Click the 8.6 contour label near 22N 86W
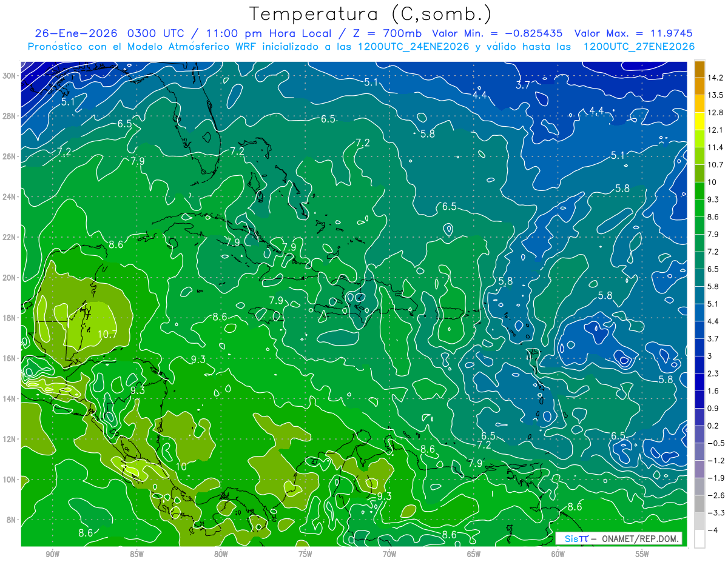The height and width of the screenshot is (562, 728). 116,244
